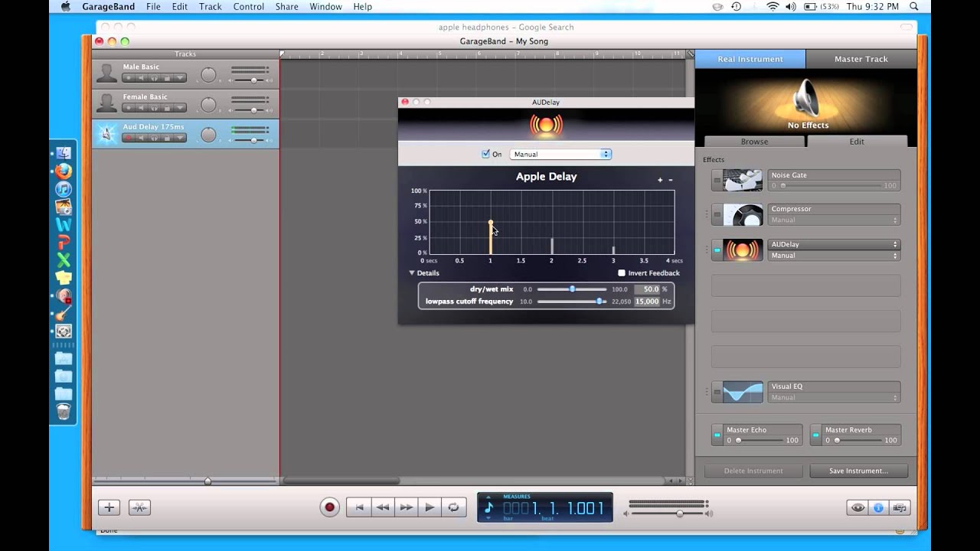Play the song with the Play button

430,507
